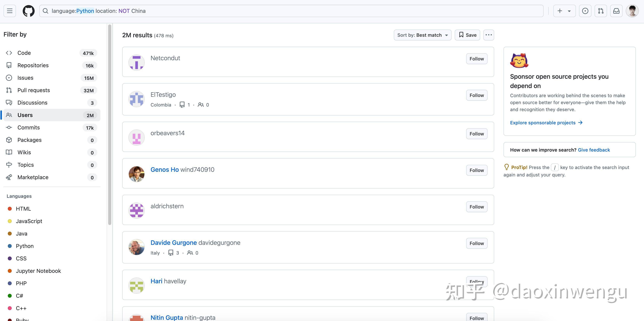644x321 pixels.
Task: Open Genos Ho's profile photo
Action: click(137, 174)
